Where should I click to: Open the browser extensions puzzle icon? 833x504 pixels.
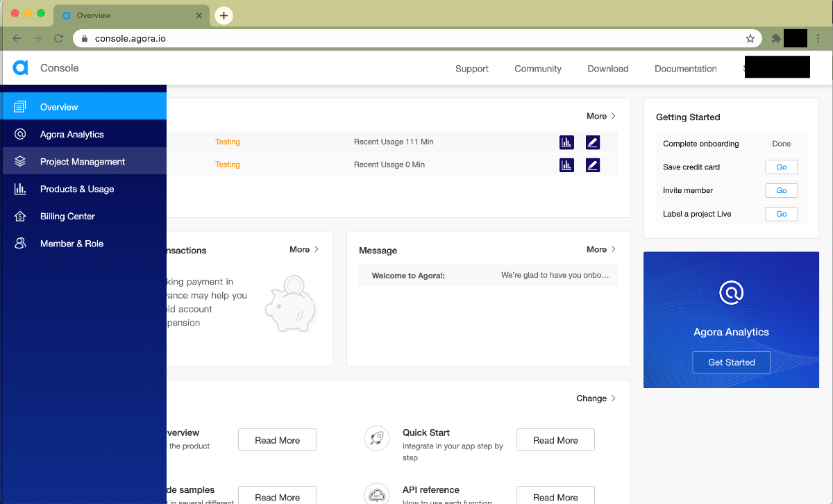776,38
